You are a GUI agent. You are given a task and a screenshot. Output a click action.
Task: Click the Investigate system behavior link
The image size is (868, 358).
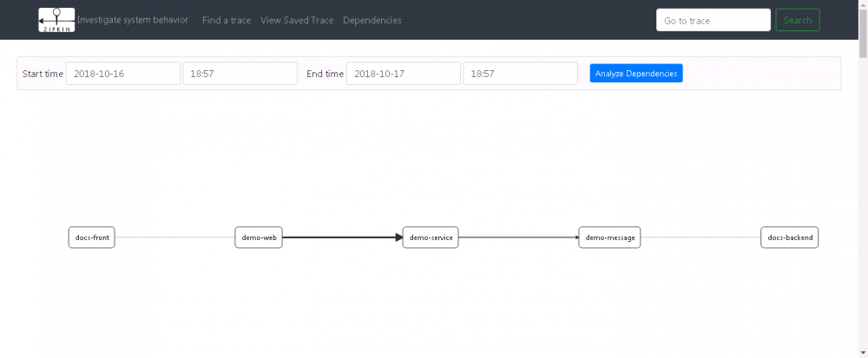point(133,19)
